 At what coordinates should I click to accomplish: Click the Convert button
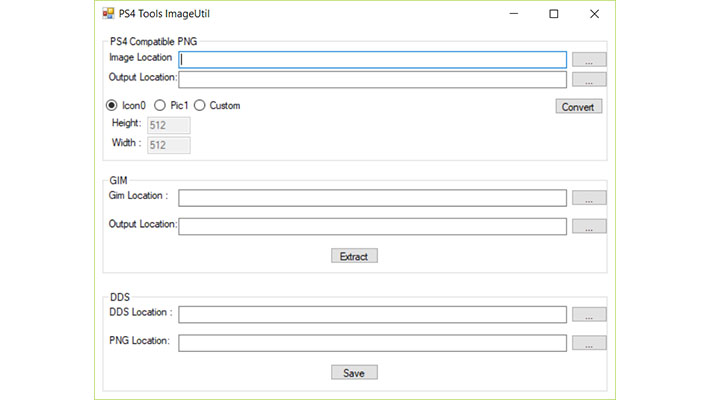click(x=579, y=106)
